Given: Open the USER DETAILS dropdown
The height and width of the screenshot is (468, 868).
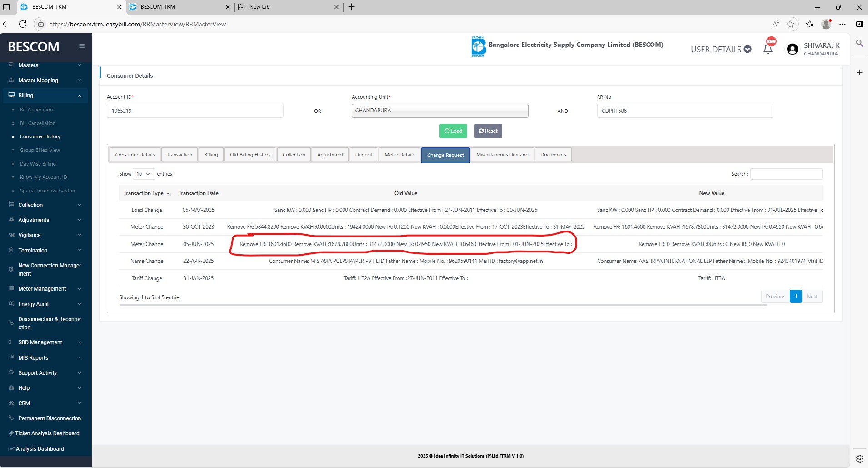Looking at the screenshot, I should point(721,49).
